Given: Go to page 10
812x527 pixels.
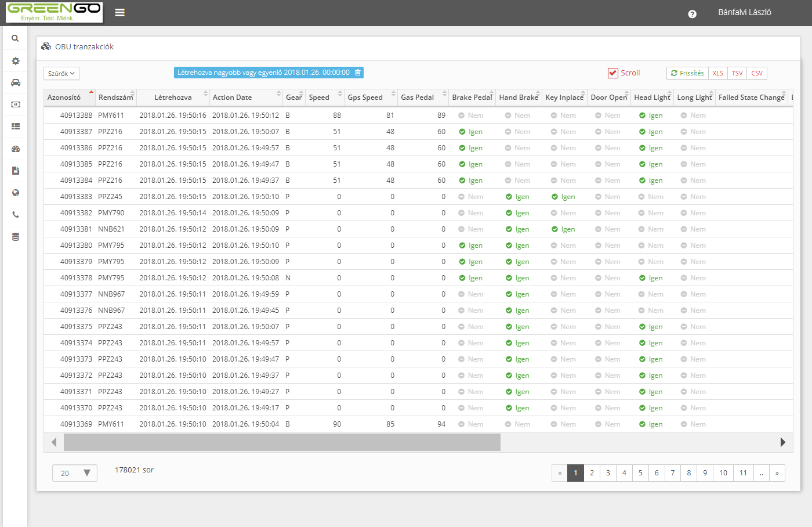Looking at the screenshot, I should pyautogui.click(x=723, y=473).
